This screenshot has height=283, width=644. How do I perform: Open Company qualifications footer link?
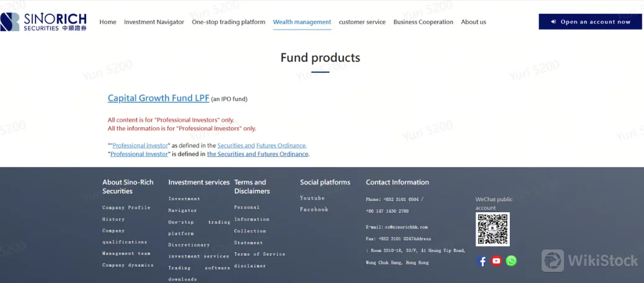125,236
